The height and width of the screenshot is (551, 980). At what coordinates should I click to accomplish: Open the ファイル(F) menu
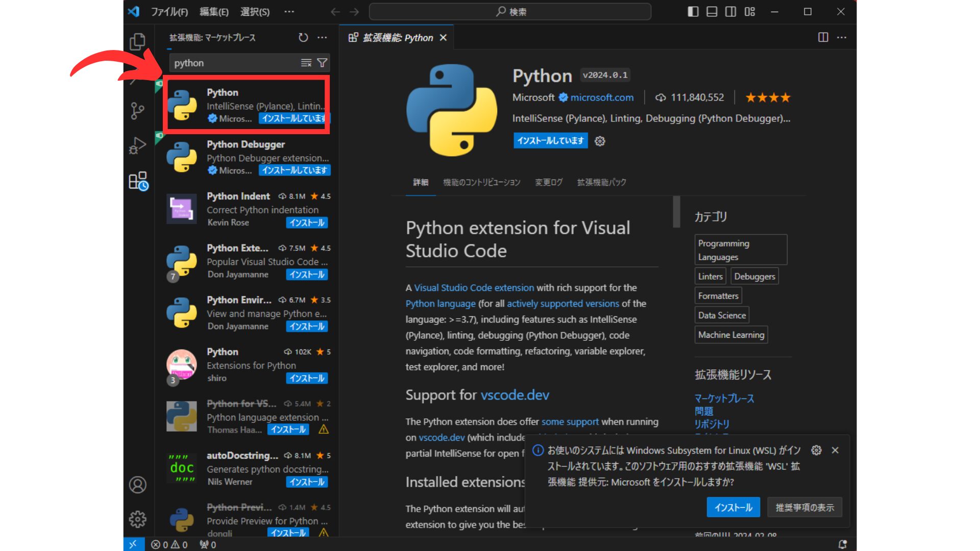point(169,12)
